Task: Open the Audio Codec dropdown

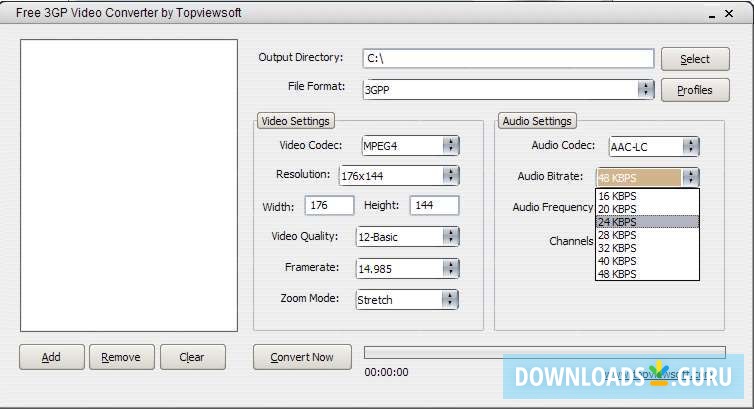Action: pyautogui.click(x=653, y=147)
